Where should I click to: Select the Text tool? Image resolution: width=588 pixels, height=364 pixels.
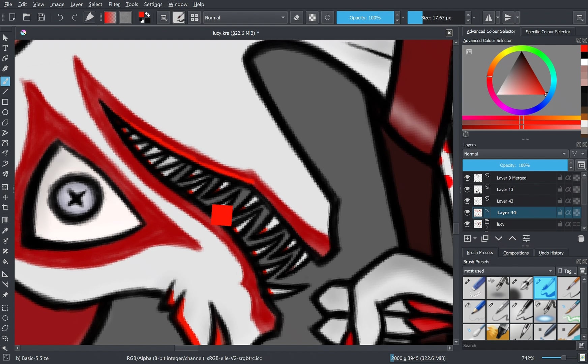pyautogui.click(x=5, y=48)
